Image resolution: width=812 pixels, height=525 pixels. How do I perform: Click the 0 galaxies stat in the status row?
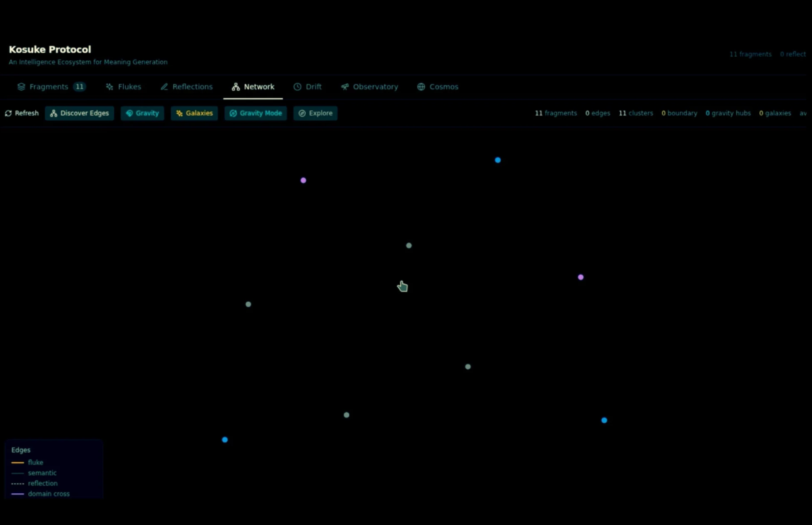[775, 113]
